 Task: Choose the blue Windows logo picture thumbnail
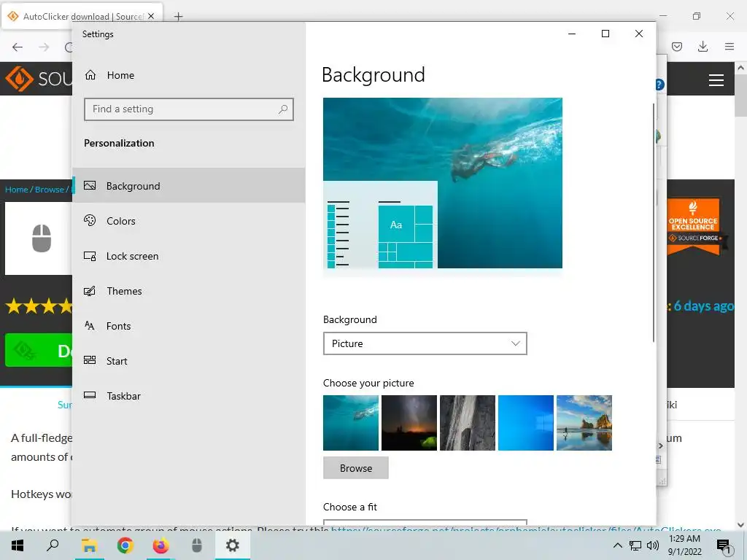coord(526,423)
